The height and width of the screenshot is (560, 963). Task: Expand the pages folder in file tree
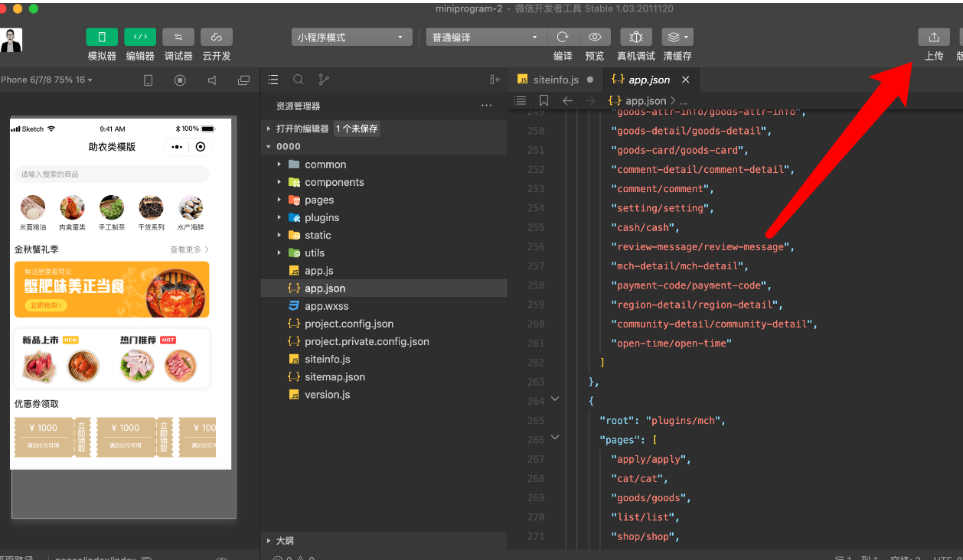click(x=319, y=200)
